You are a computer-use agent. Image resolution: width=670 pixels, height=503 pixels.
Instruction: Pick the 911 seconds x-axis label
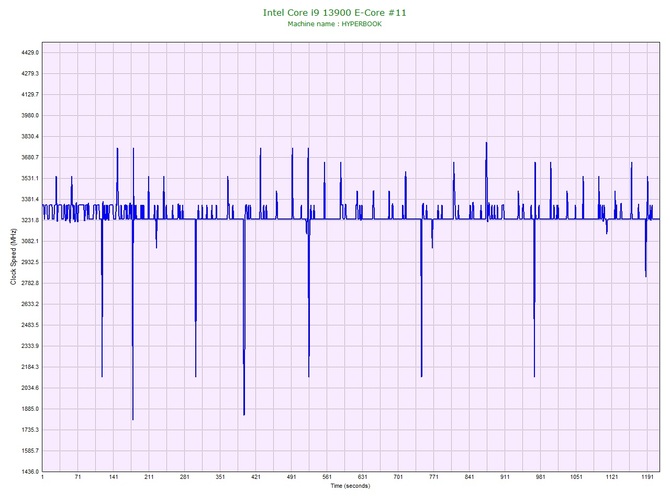coord(505,477)
